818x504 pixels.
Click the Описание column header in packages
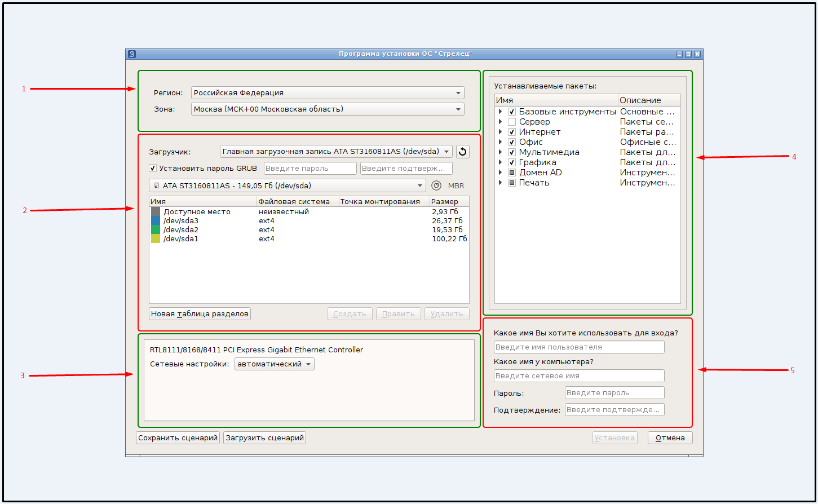[x=649, y=100]
